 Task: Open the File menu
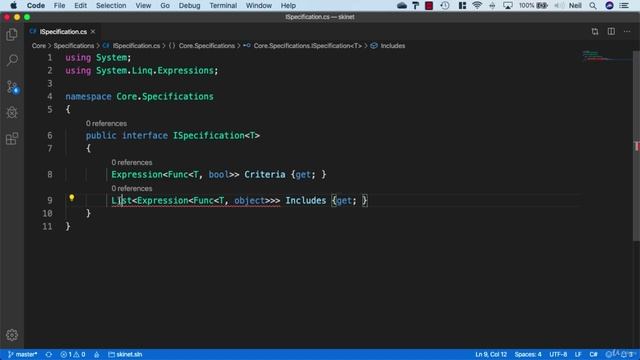point(60,5)
